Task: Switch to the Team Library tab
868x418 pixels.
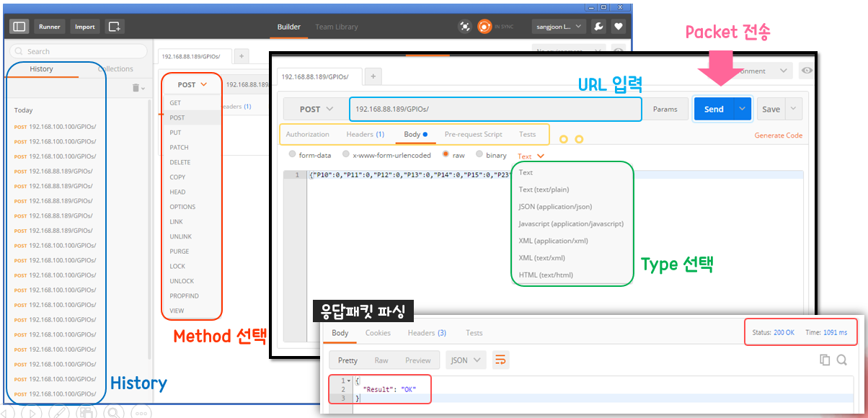Action: [337, 27]
